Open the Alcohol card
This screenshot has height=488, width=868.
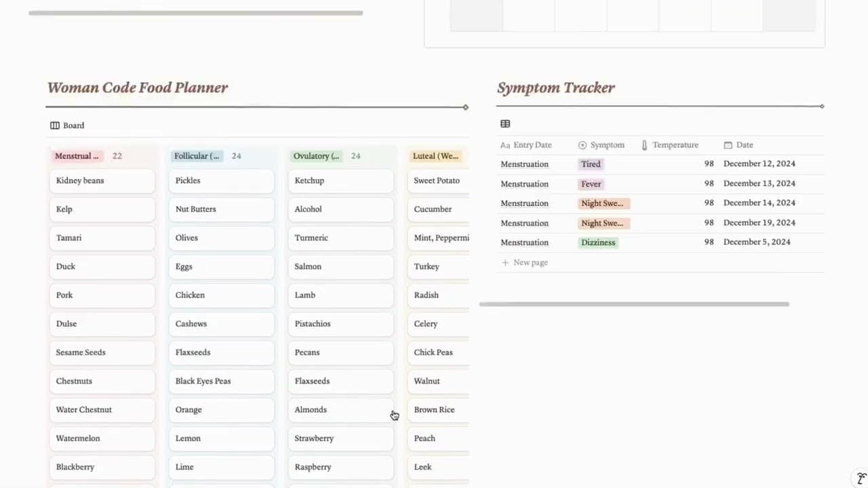[x=341, y=209]
